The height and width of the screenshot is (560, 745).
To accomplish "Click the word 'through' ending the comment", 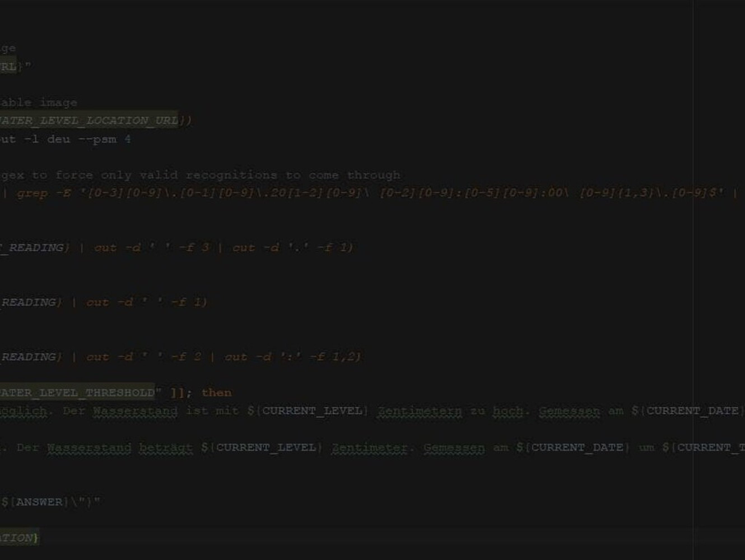I will 374,176.
